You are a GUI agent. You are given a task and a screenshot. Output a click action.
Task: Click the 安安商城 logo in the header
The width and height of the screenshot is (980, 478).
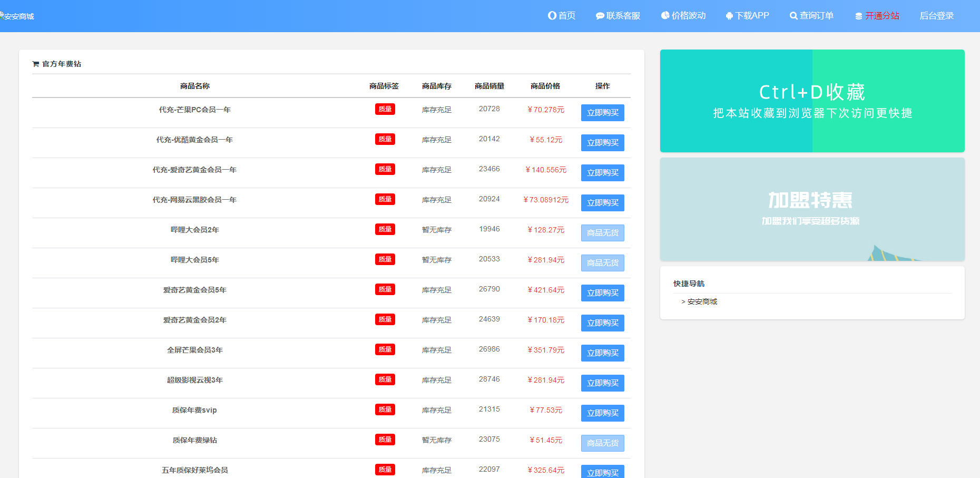(17, 16)
